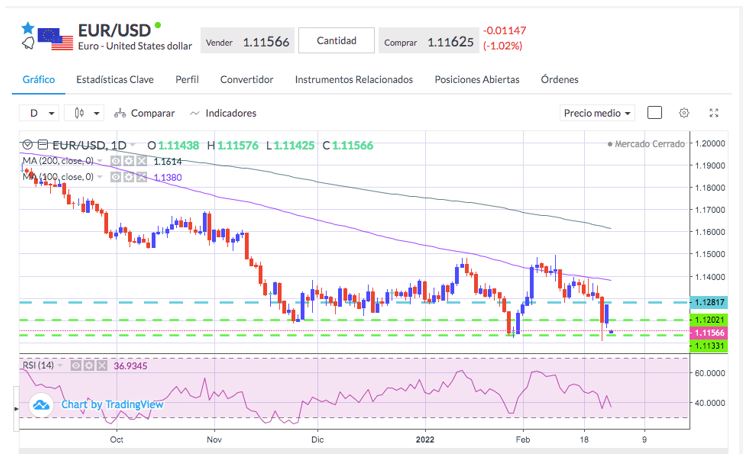Click the EU and US flags instrument icon
Viewport: 746px width, 463px height.
(x=55, y=39)
